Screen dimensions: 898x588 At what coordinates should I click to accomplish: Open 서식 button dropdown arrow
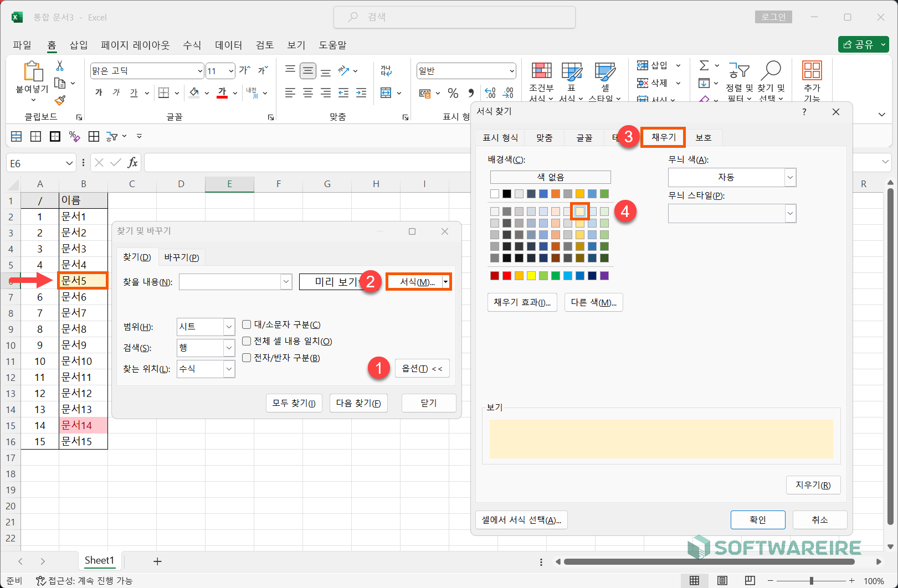445,282
